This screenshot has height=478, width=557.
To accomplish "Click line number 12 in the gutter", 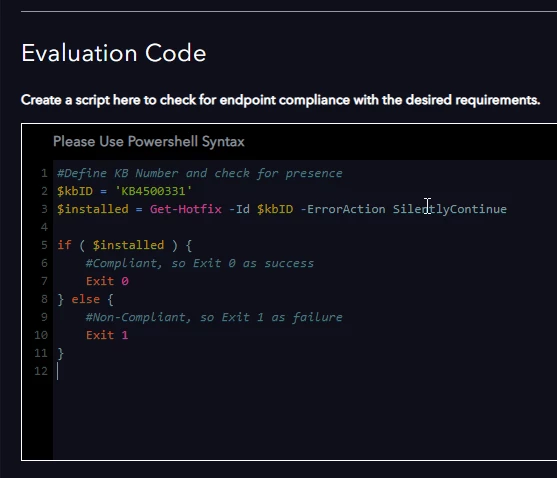I will coord(41,371).
